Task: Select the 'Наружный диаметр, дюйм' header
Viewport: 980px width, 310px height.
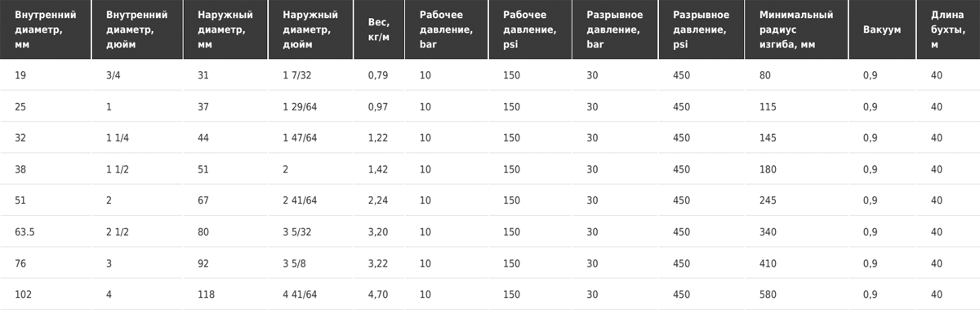Action: point(311,30)
